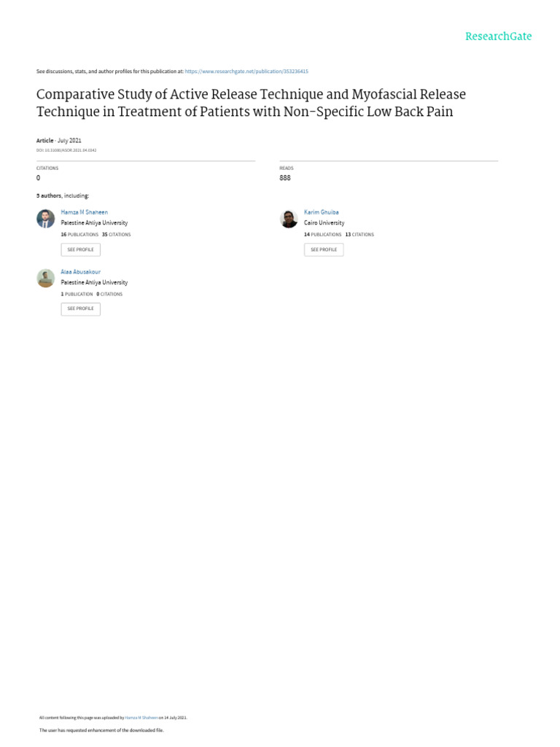Click the DOI text below Article date
The image size is (560, 747).
coord(66,150)
